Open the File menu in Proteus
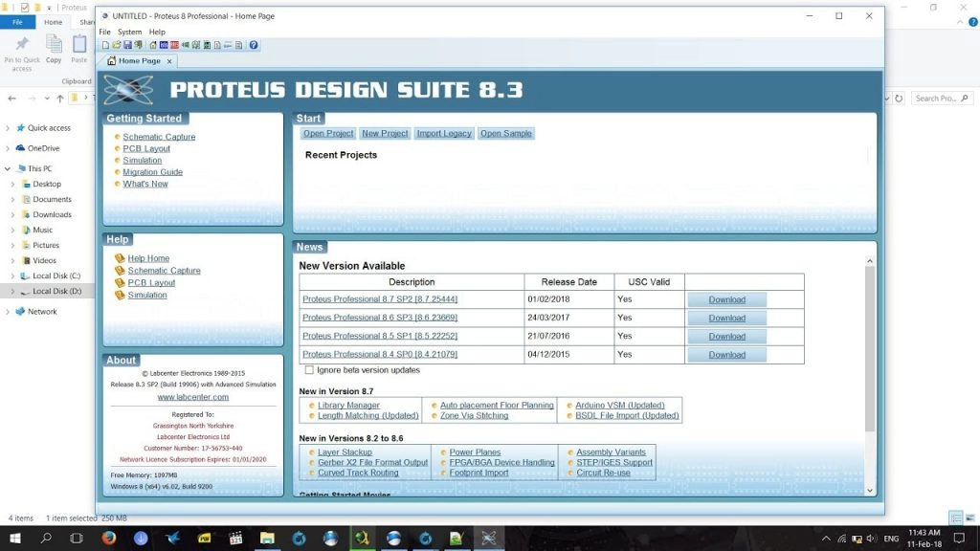 pyautogui.click(x=104, y=32)
